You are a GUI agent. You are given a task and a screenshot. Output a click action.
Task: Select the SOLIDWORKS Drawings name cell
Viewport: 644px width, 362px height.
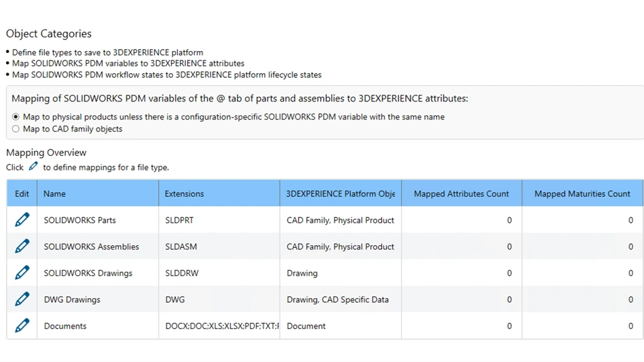click(x=98, y=273)
